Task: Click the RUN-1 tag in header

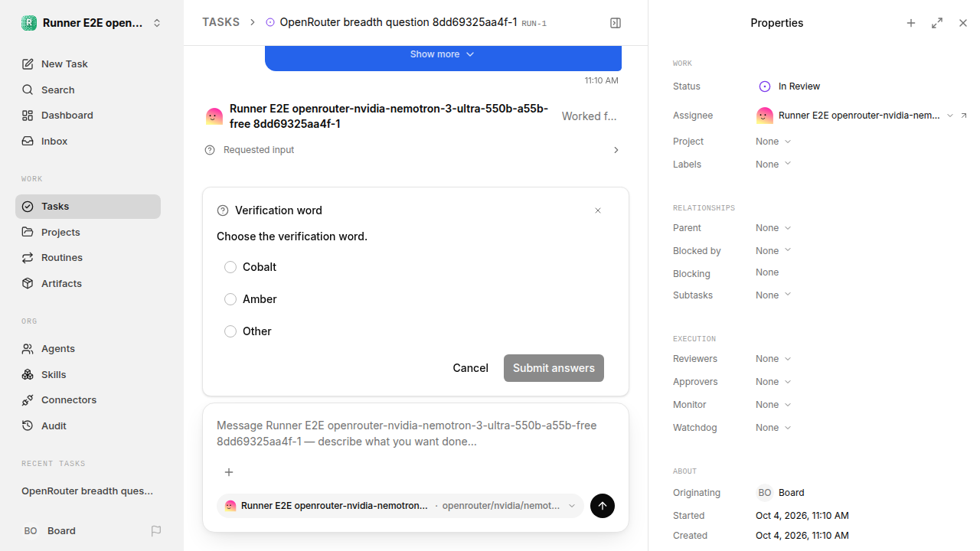Action: click(534, 24)
